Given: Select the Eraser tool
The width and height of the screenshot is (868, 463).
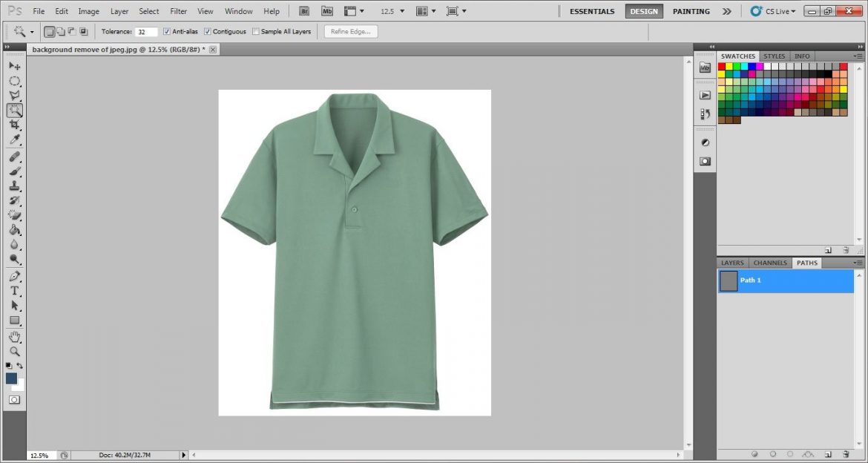Looking at the screenshot, I should [14, 215].
